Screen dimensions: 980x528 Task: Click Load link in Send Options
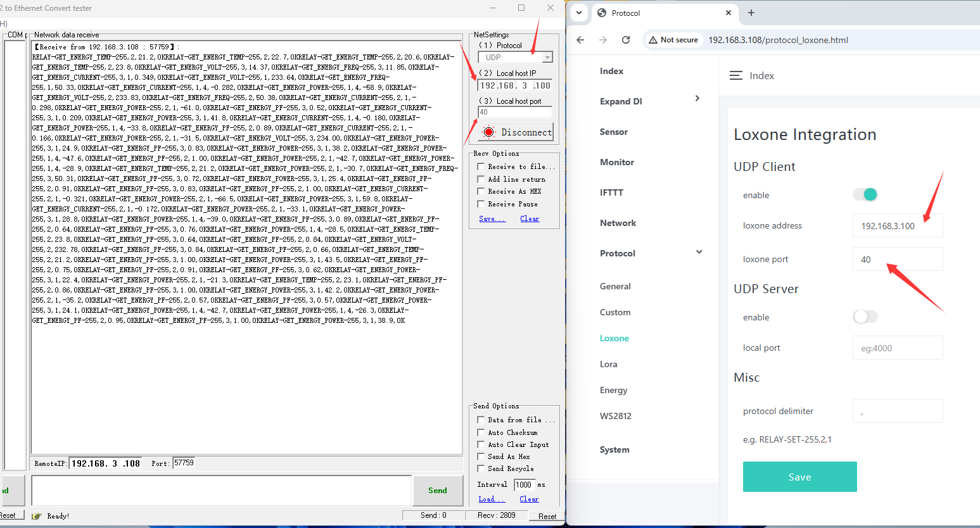tap(492, 499)
